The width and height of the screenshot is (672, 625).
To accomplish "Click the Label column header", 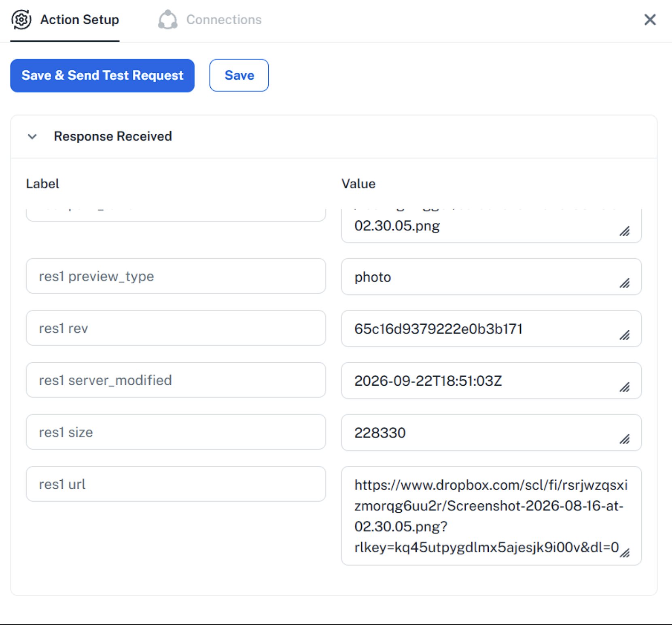I will click(x=43, y=184).
